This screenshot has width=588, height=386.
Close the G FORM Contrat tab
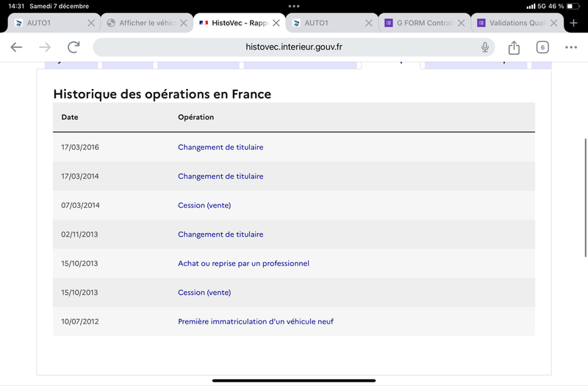pos(462,23)
